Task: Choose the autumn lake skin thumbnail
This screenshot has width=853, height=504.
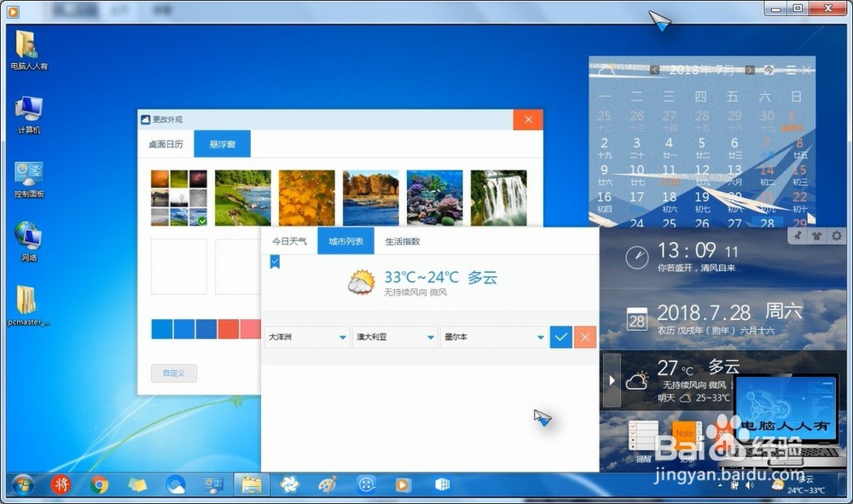Action: point(370,198)
